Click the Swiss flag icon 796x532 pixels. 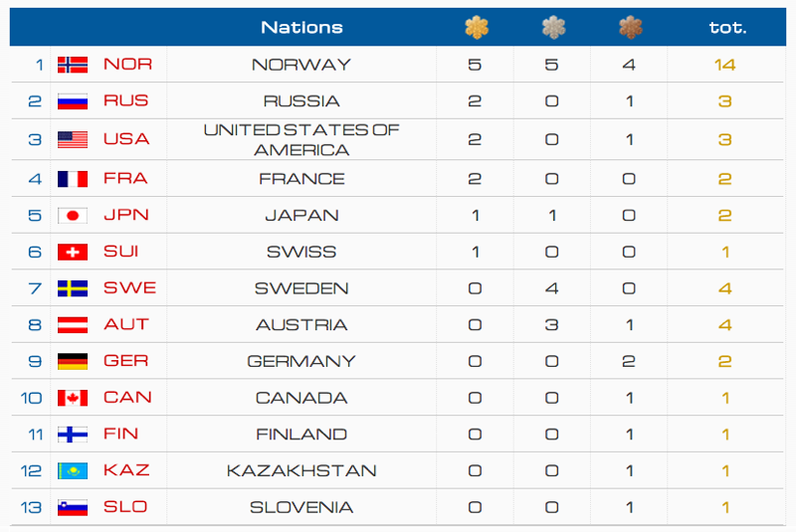pos(74,252)
